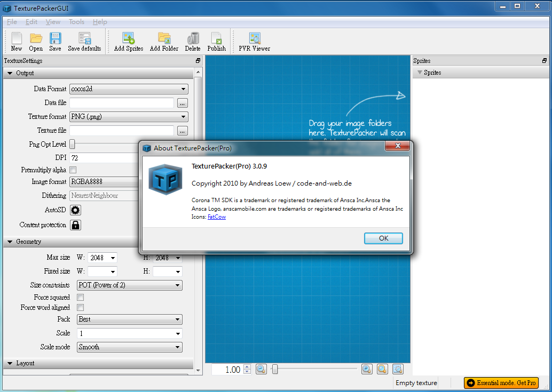This screenshot has width=552, height=392.
Task: Click the Data file input field
Action: coord(122,103)
